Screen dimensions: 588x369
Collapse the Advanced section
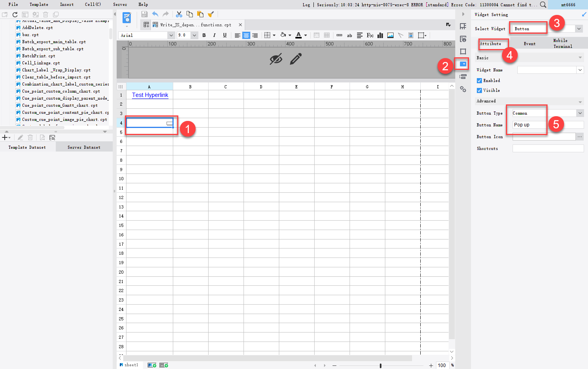(580, 101)
